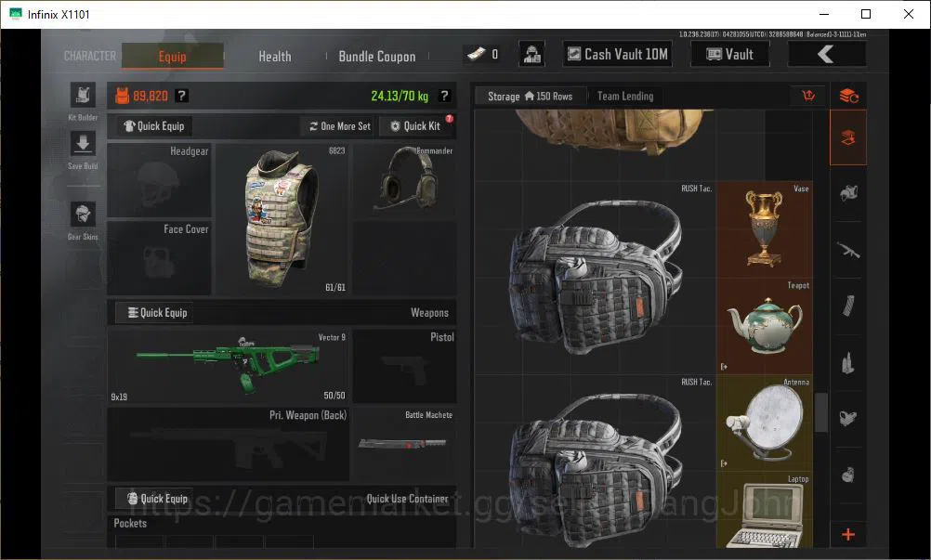Select the ammo bullets category icon
This screenshot has height=560, width=931.
pyautogui.click(x=848, y=362)
